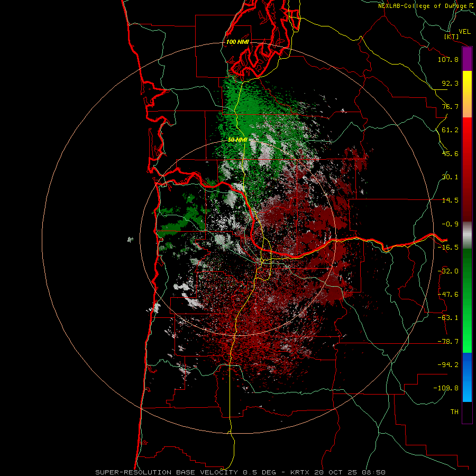
Task: Select the -78.7 scale label
Action: [x=448, y=342]
